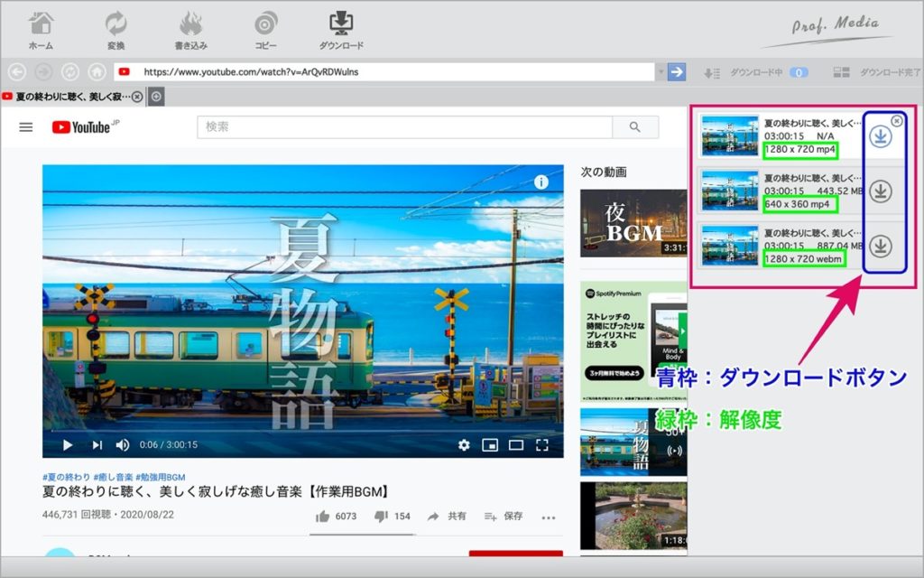The width and height of the screenshot is (924, 578).
Task: Open the video info card icon
Action: tap(541, 182)
